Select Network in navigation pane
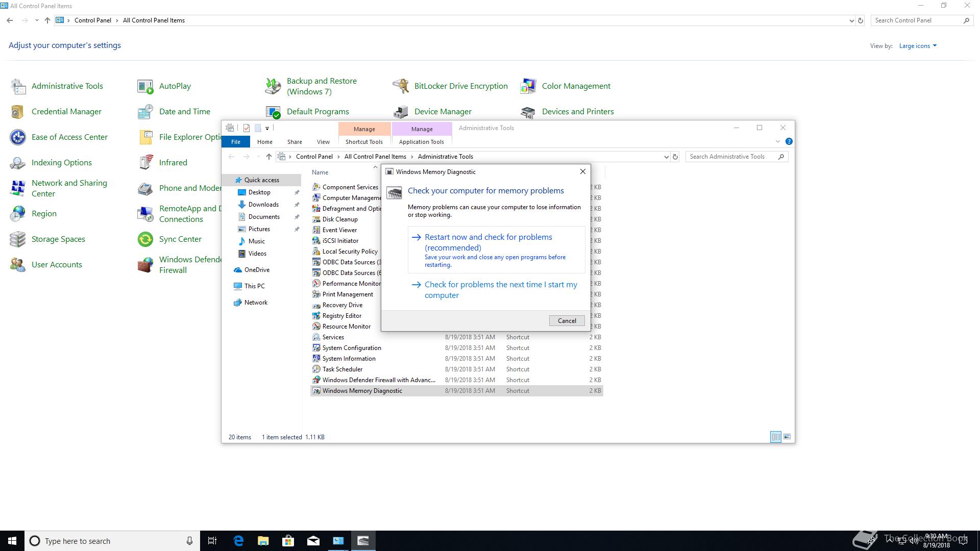This screenshot has width=980, height=551. pos(255,303)
